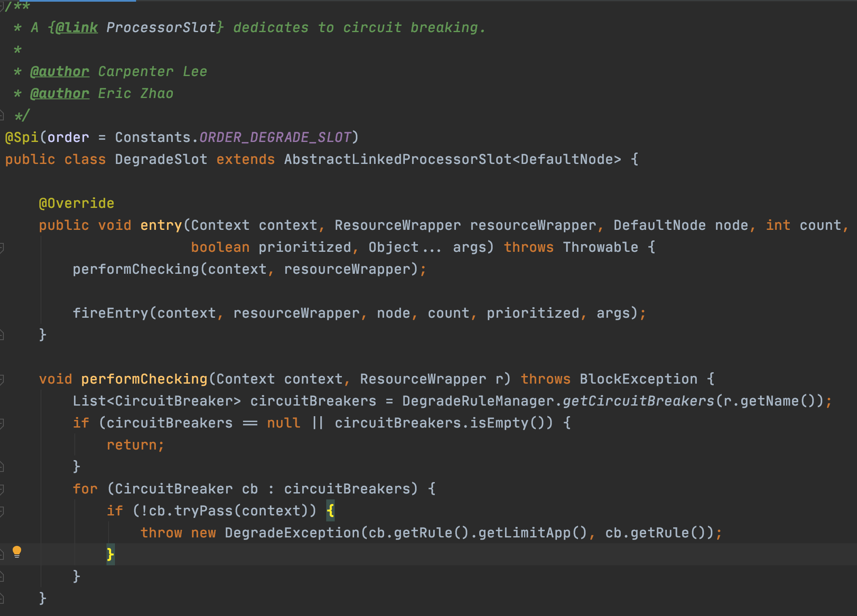Image resolution: width=857 pixels, height=616 pixels.
Task: Collapse the entry method fold marker
Action: pyautogui.click(x=2, y=248)
